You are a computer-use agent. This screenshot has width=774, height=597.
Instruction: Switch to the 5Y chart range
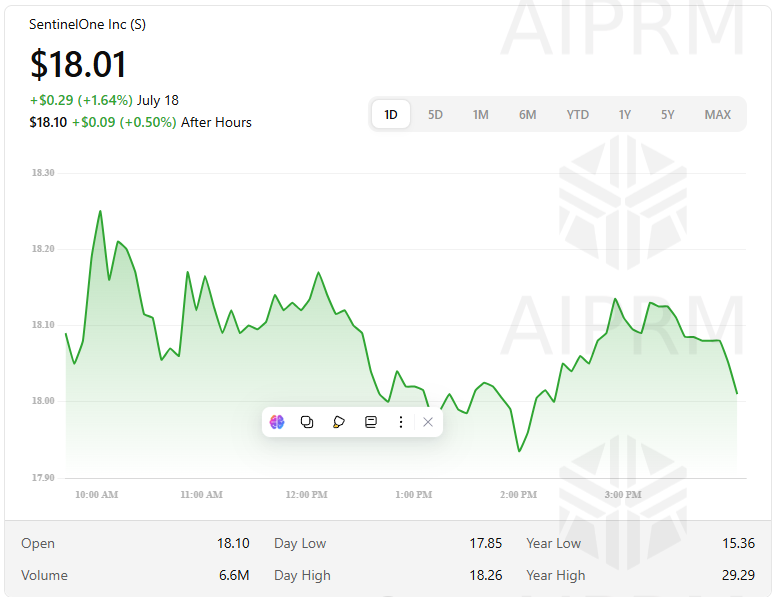667,115
